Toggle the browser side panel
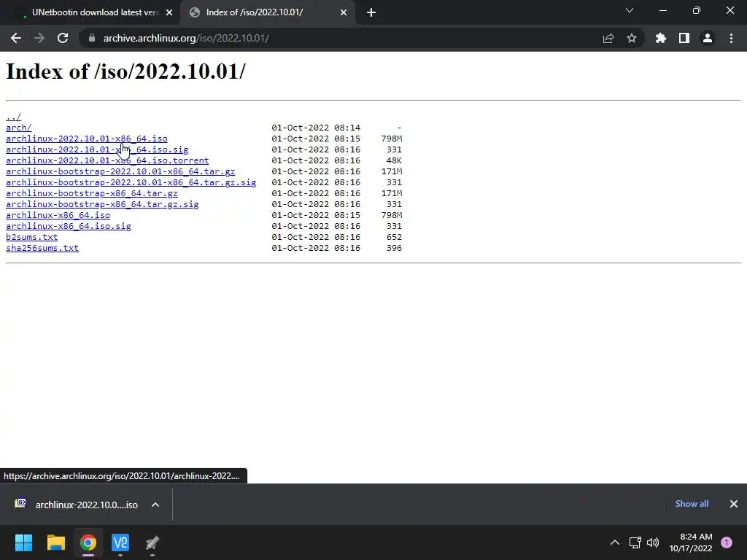The image size is (747, 560). 684,38
